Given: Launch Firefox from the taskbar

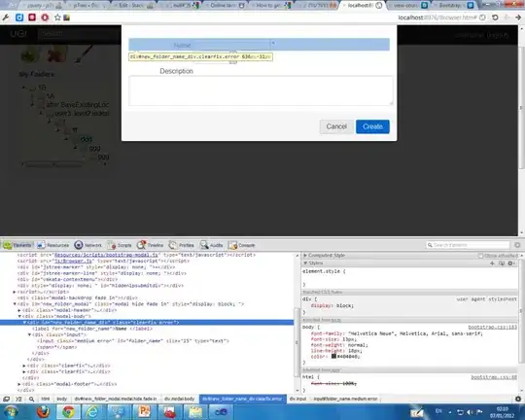Looking at the screenshot, I should [x=43, y=411].
